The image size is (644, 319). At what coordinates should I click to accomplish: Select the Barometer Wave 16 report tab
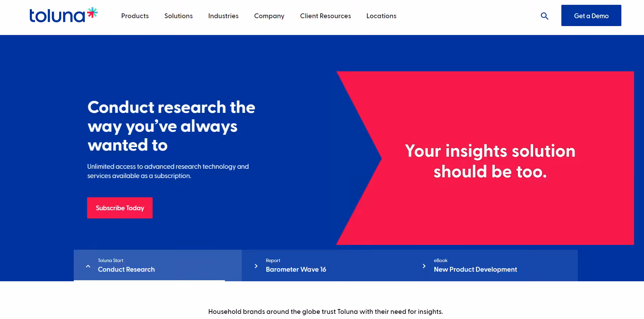tap(326, 265)
